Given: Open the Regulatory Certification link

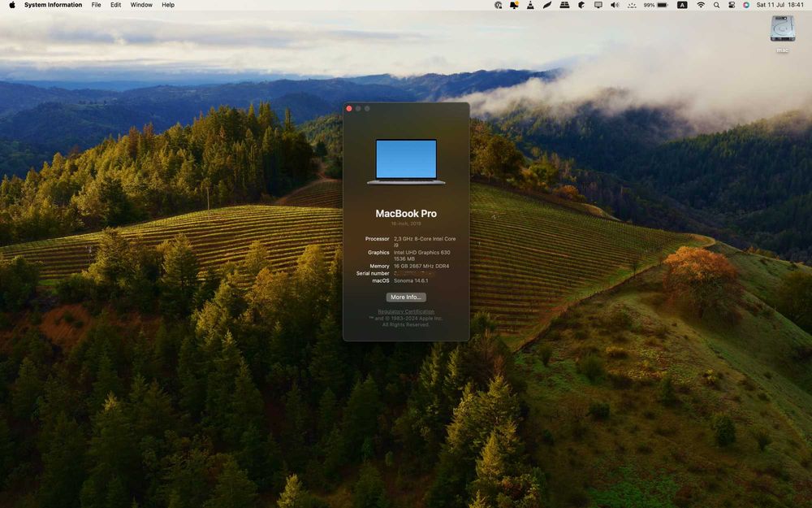Looking at the screenshot, I should coord(406,311).
